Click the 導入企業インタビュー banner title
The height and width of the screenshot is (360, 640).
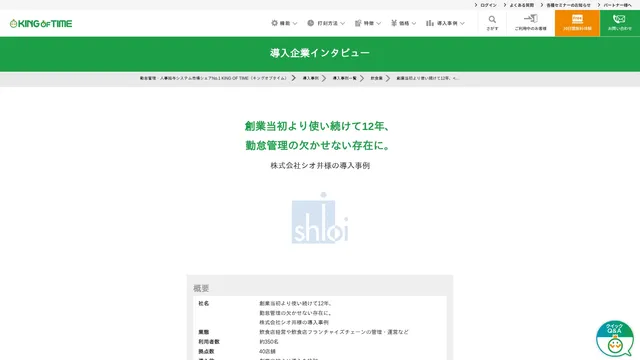click(320, 53)
